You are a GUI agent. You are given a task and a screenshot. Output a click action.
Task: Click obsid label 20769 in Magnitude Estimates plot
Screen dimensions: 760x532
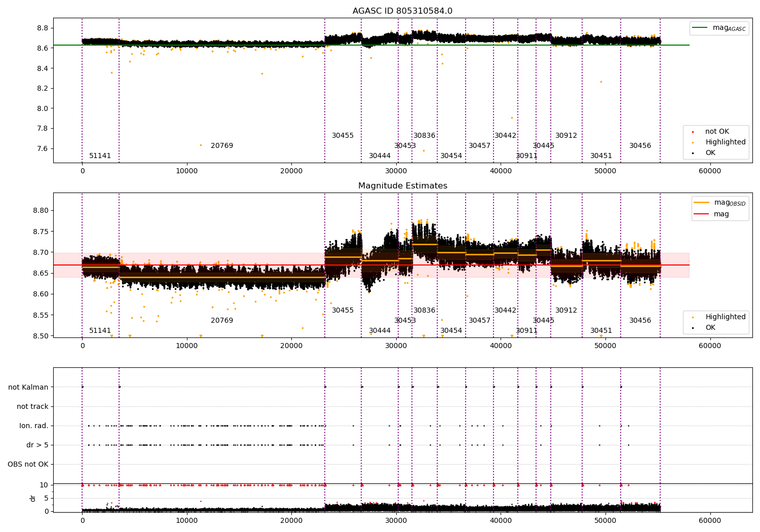click(x=222, y=321)
